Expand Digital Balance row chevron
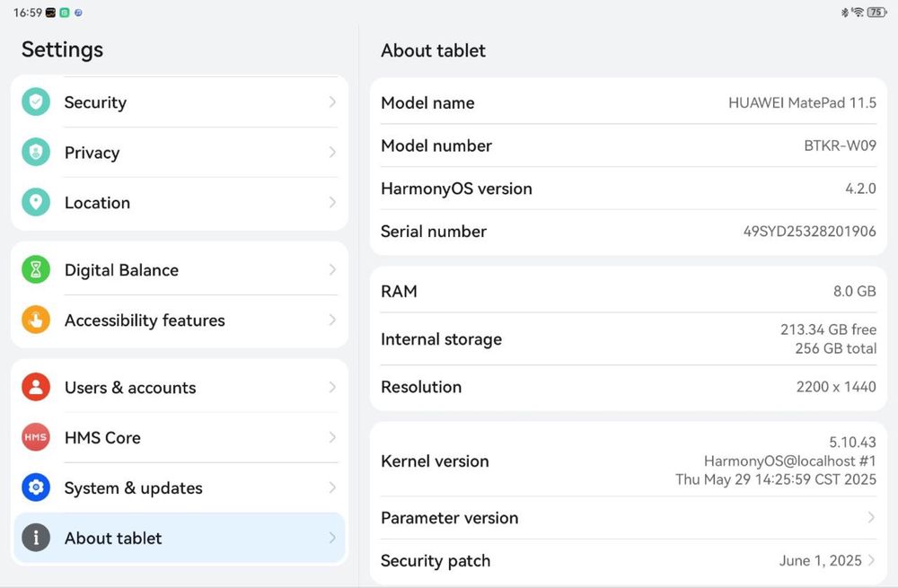The height and width of the screenshot is (588, 898). 332,269
